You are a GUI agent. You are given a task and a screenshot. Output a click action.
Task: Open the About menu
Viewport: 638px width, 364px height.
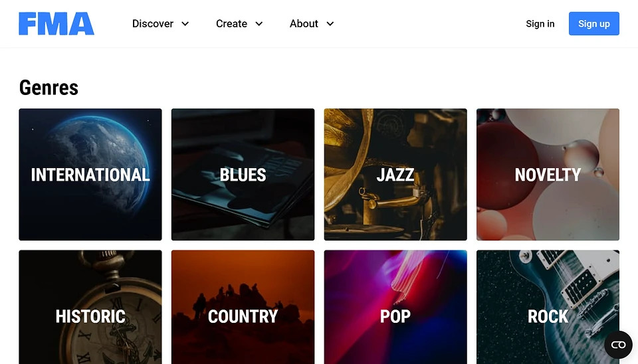[x=304, y=24]
